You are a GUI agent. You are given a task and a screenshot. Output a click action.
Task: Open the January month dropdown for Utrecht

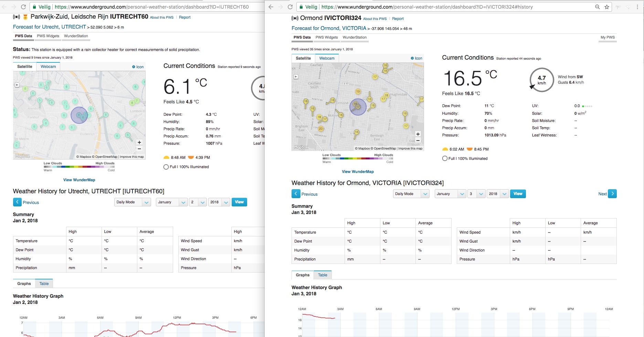point(171,202)
